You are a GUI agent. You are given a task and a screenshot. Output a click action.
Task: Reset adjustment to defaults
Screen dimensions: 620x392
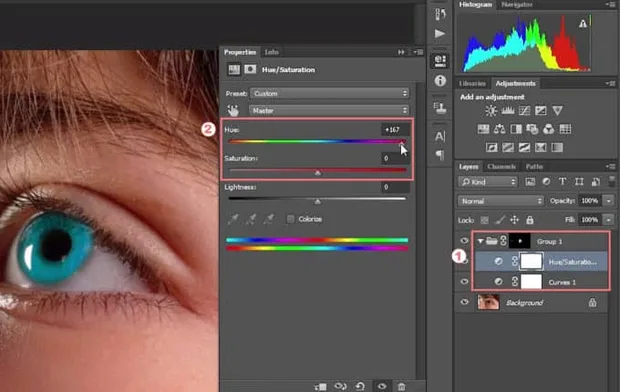click(x=360, y=386)
